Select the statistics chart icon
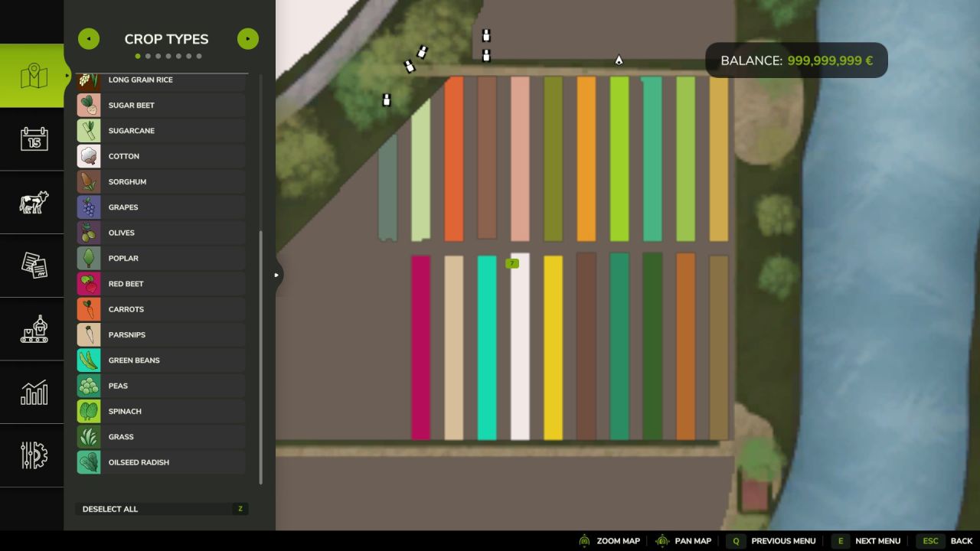This screenshot has width=980, height=551. point(32,393)
